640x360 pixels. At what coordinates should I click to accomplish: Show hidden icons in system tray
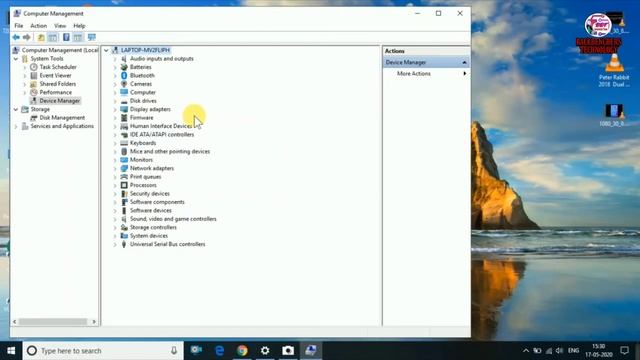(x=526, y=351)
